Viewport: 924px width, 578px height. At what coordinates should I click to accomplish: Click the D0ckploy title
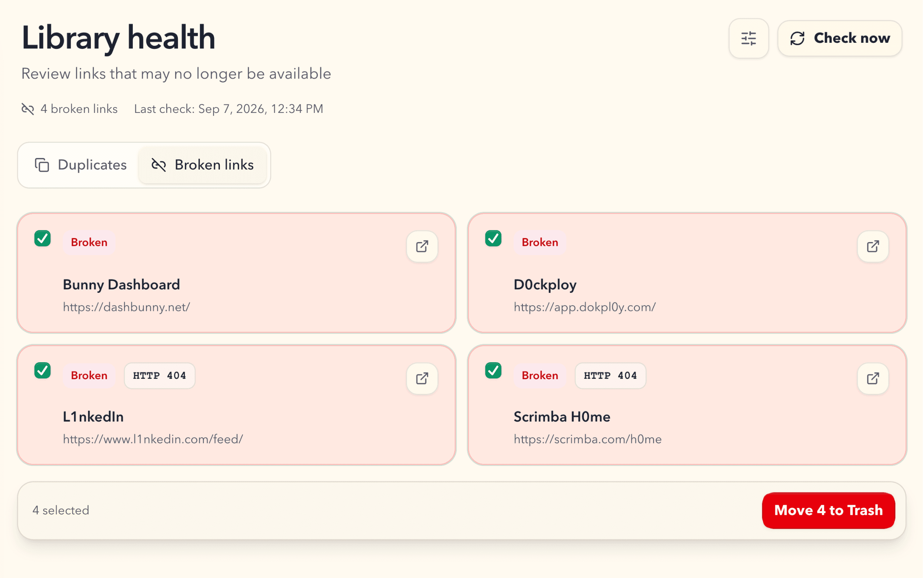pos(545,285)
